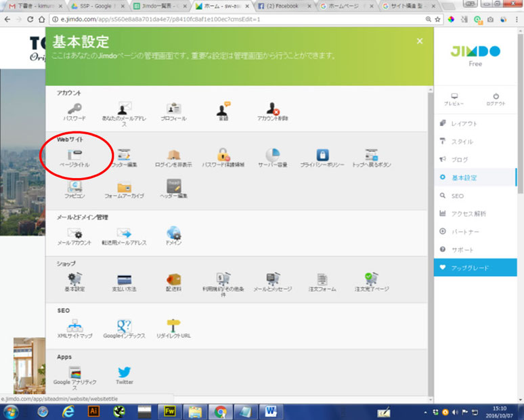The height and width of the screenshot is (420, 524).
Task: Switch to the SSP - Google tab
Action: click(97, 6)
